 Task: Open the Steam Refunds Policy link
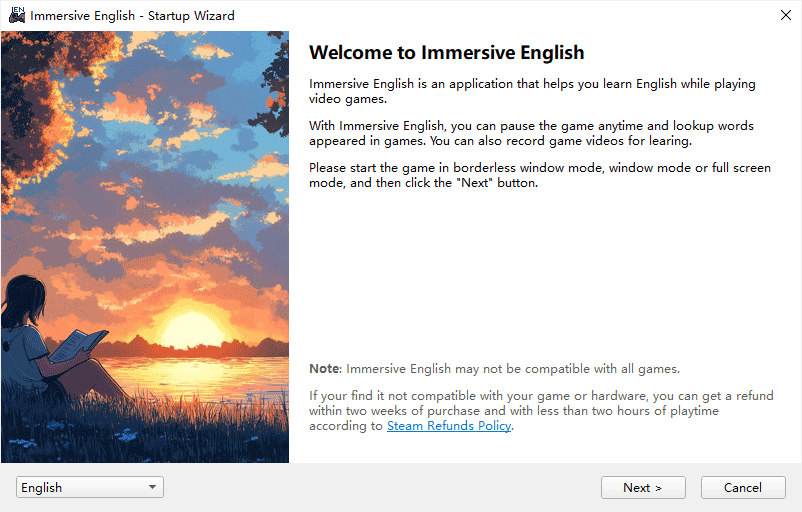449,426
